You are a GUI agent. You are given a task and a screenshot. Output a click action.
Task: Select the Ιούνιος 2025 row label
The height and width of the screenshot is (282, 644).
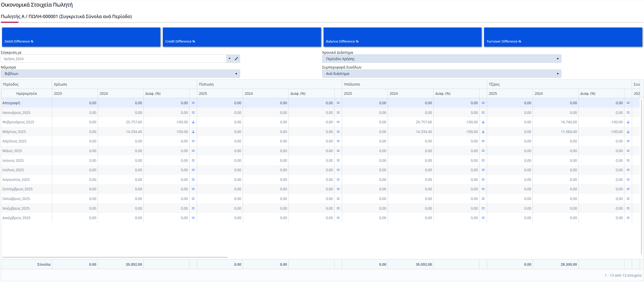(13, 160)
